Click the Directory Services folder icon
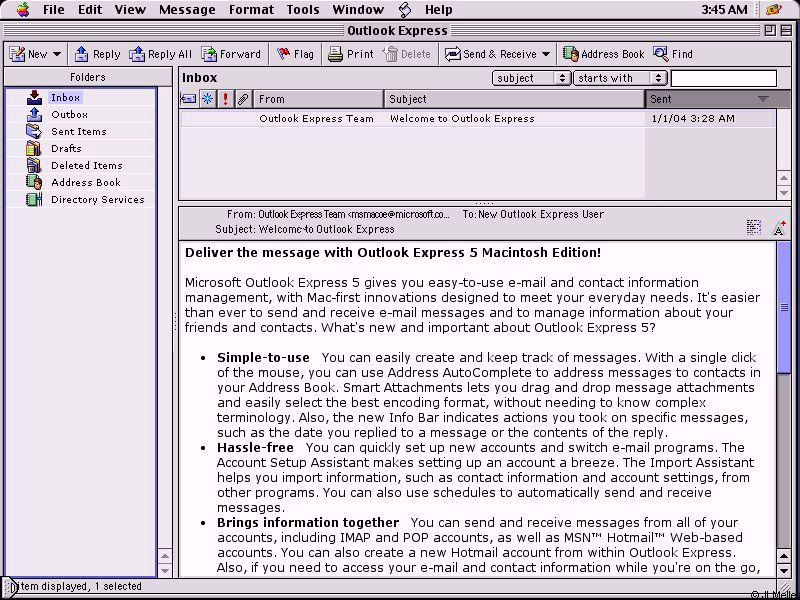Screen dimensions: 800x600 tap(34, 199)
